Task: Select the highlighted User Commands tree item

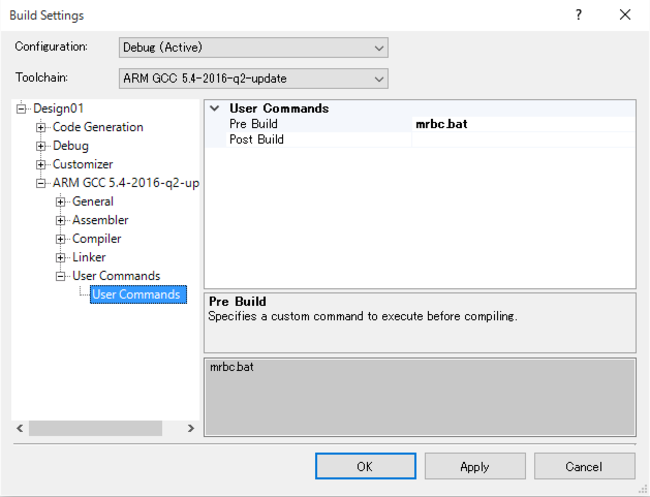Action: pos(136,295)
